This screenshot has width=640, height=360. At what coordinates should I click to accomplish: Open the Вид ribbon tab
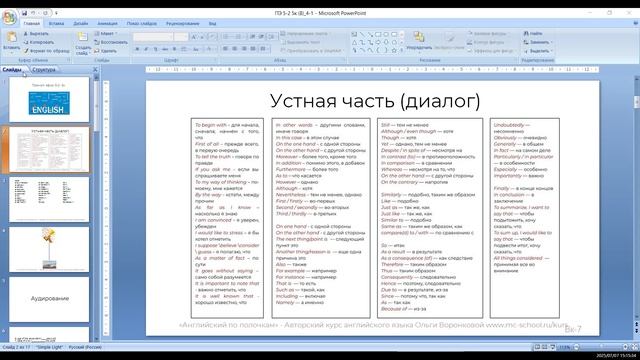212,24
